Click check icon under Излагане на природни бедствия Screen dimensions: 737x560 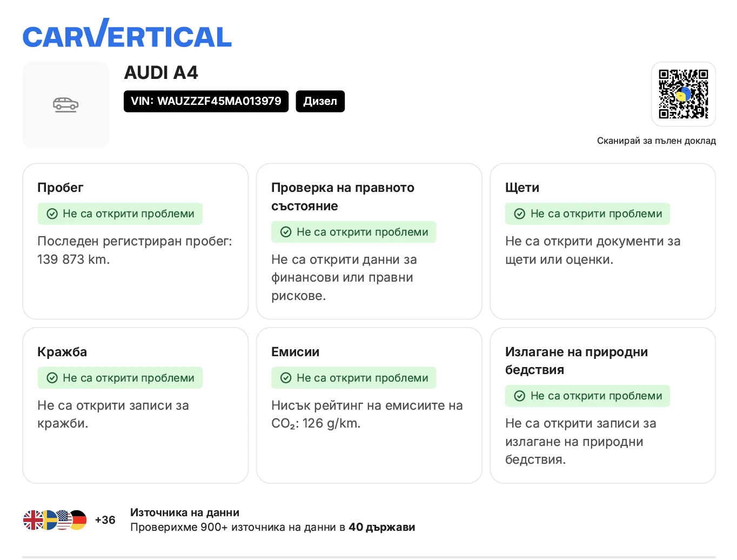click(520, 396)
